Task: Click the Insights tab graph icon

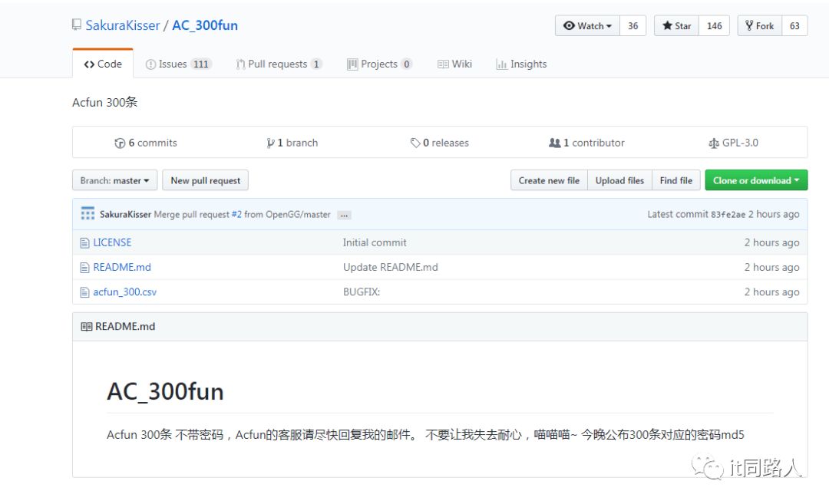Action: point(501,64)
